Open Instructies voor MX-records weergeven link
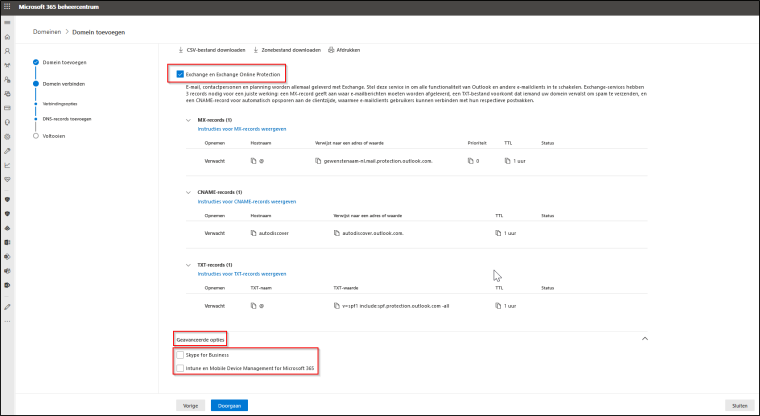The width and height of the screenshot is (760, 416). pos(242,129)
